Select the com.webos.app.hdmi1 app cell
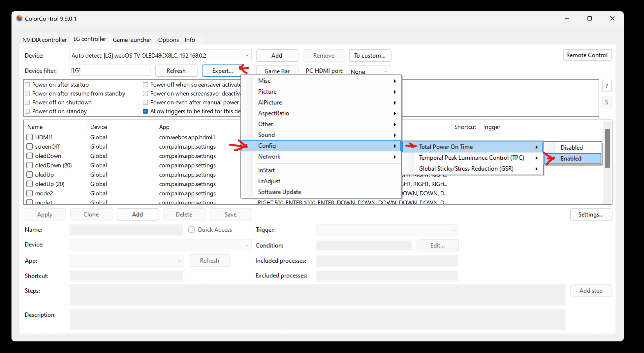 coord(187,137)
